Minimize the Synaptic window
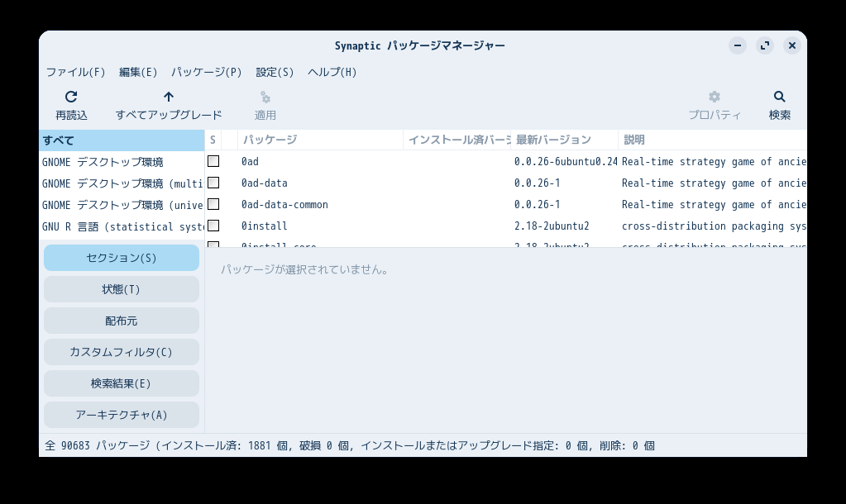The width and height of the screenshot is (846, 504). click(x=738, y=45)
